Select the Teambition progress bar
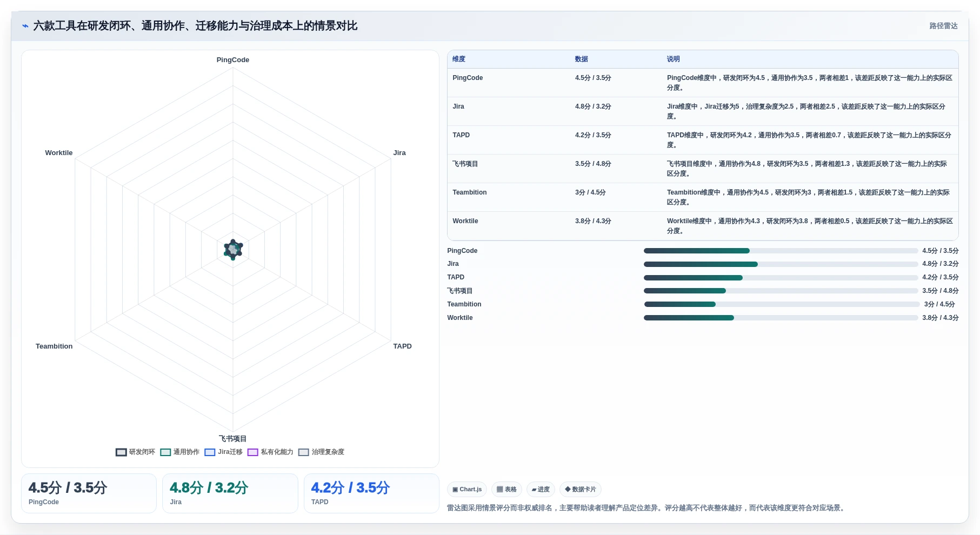The height and width of the screenshot is (535, 980). click(x=782, y=304)
